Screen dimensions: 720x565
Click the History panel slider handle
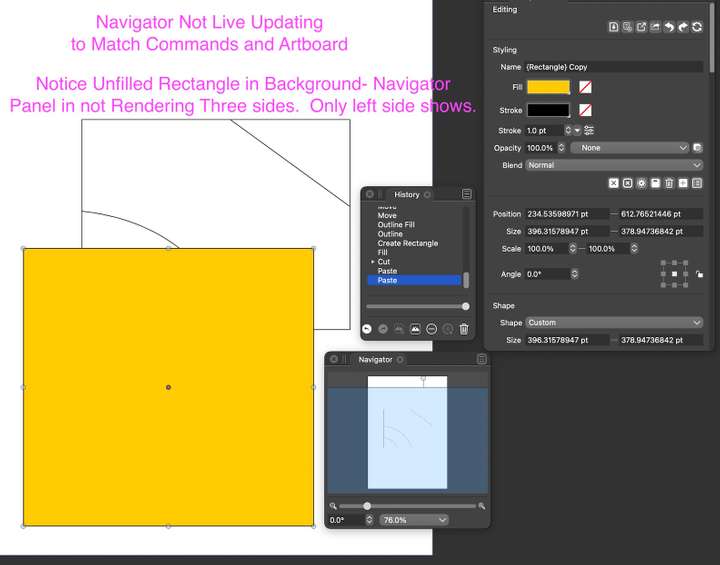466,306
